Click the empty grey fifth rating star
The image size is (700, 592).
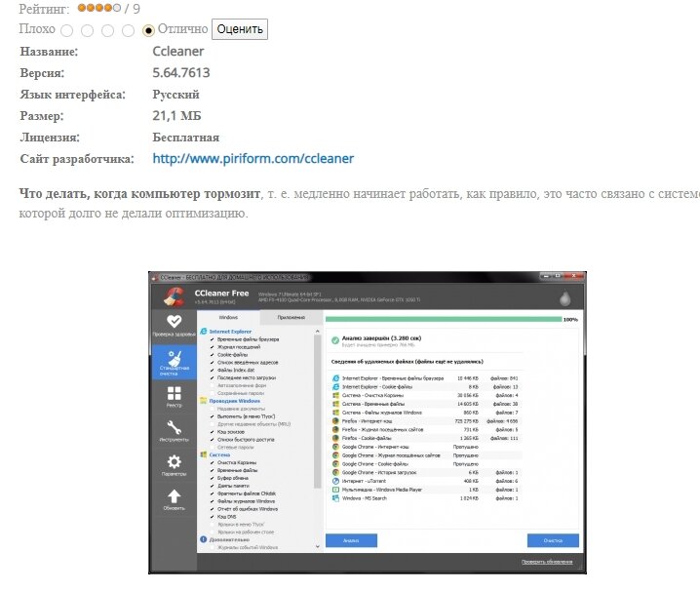117,8
